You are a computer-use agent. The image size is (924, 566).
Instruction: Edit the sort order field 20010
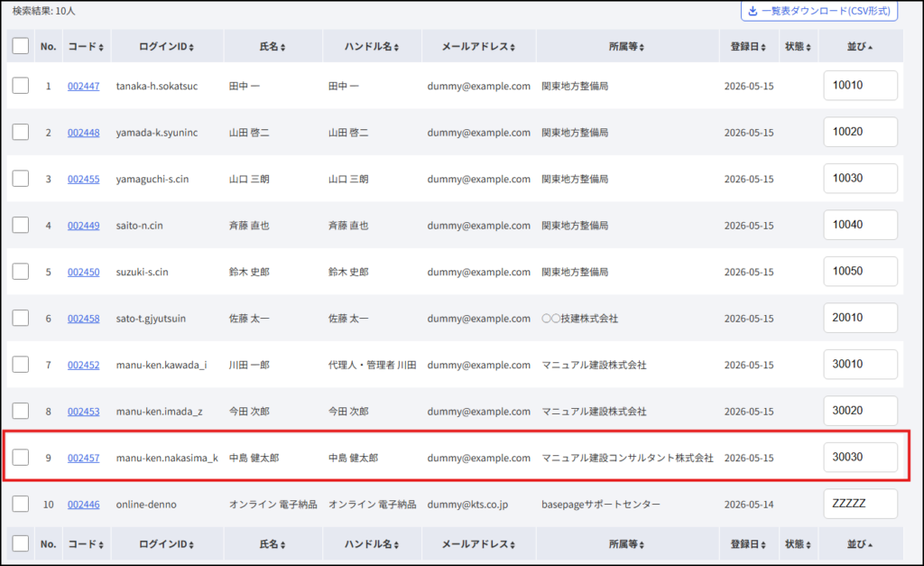(860, 318)
